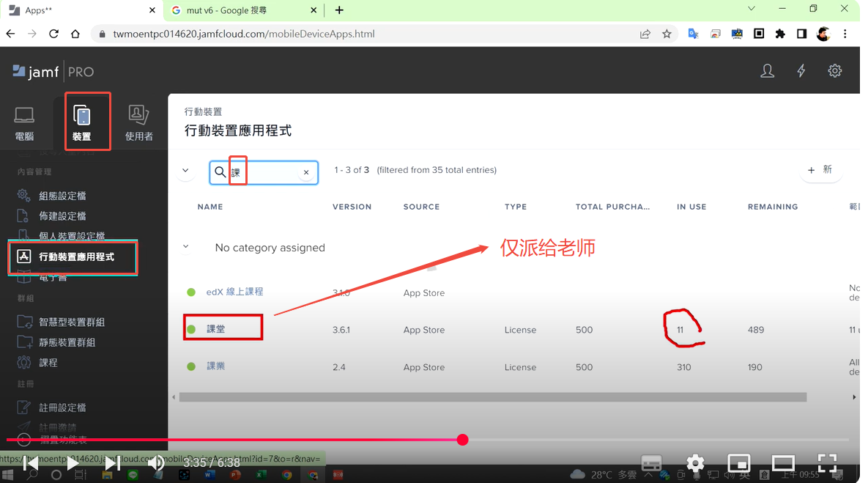868x483 pixels.
Task: Open the 課堂 app link
Action: [216, 329]
